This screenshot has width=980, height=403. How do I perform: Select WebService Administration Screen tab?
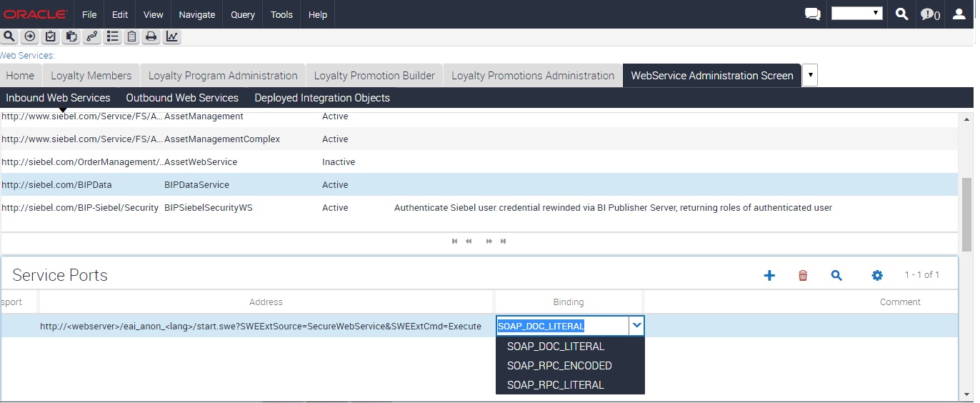pos(712,76)
